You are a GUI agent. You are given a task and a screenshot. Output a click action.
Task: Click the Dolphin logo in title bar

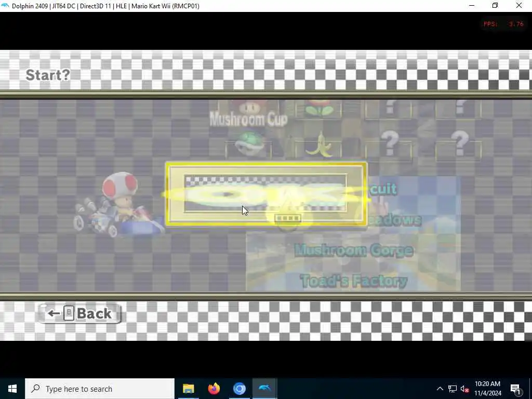pos(5,6)
